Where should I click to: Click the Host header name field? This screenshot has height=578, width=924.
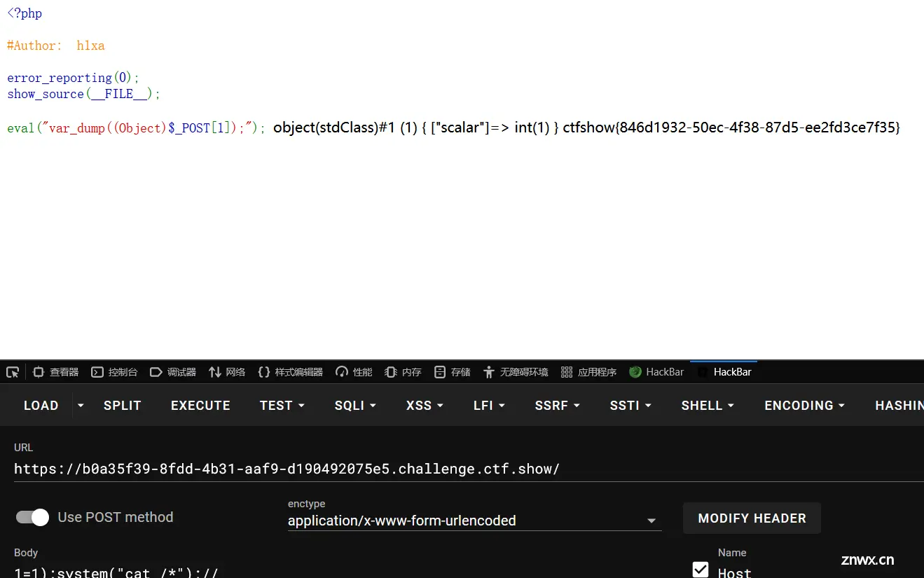click(820, 572)
